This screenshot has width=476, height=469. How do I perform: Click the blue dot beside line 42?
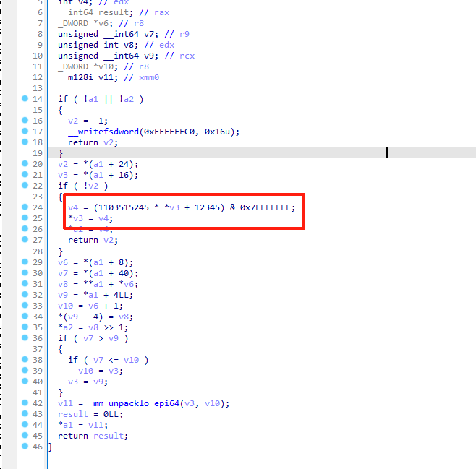click(25, 403)
